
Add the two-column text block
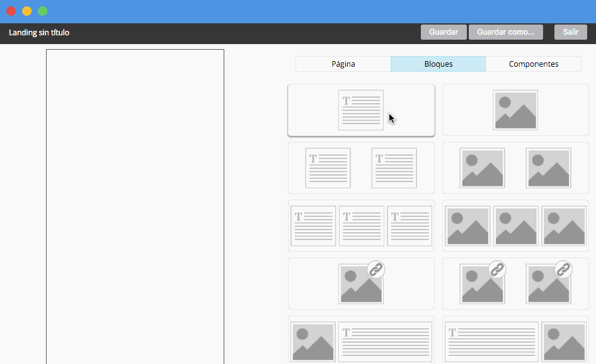pyautogui.click(x=361, y=168)
